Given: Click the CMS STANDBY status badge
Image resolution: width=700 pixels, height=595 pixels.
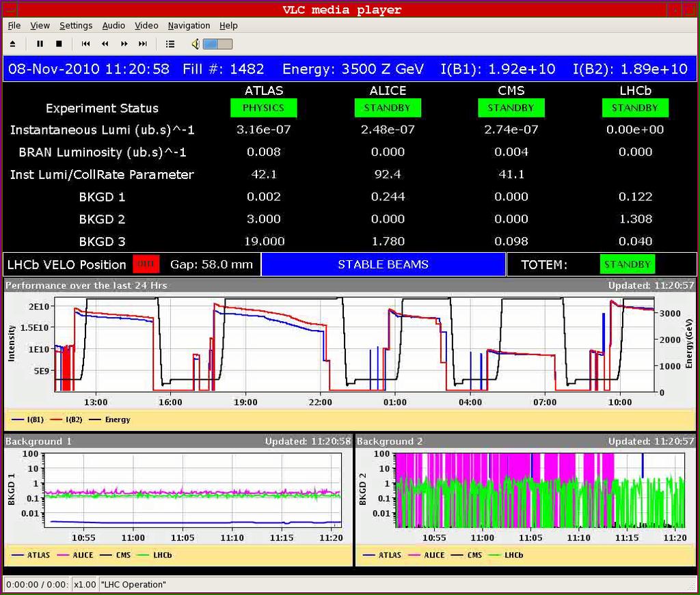Looking at the screenshot, I should tap(511, 108).
